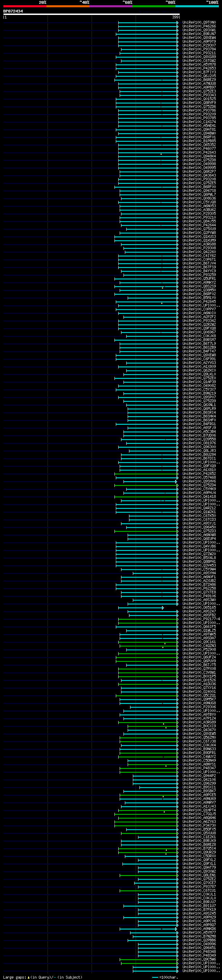Open the UniRef100_B6TJT5 hit link

click(x=199, y=665)
